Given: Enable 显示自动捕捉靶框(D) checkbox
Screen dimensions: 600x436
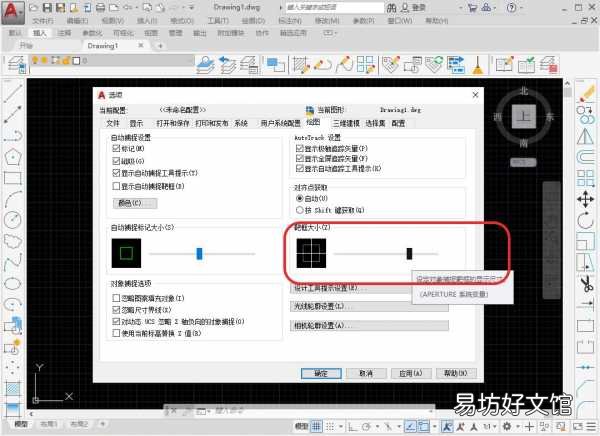Looking at the screenshot, I should (116, 186).
